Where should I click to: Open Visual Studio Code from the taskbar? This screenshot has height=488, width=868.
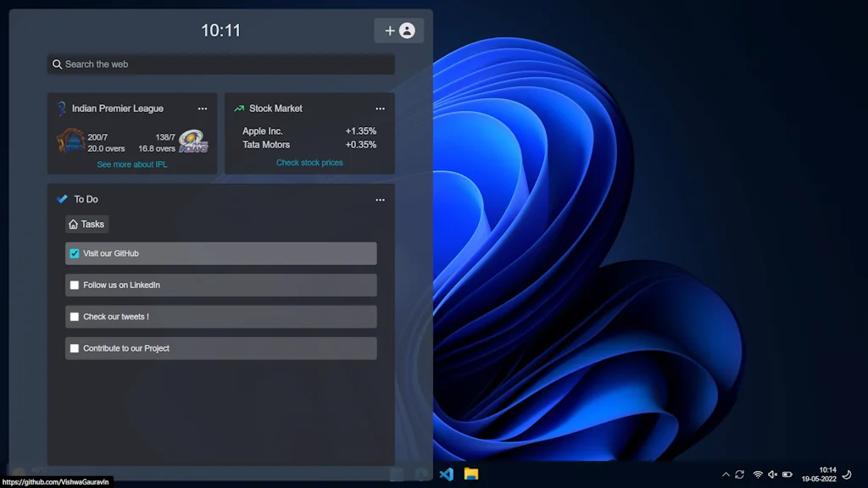[x=446, y=474]
